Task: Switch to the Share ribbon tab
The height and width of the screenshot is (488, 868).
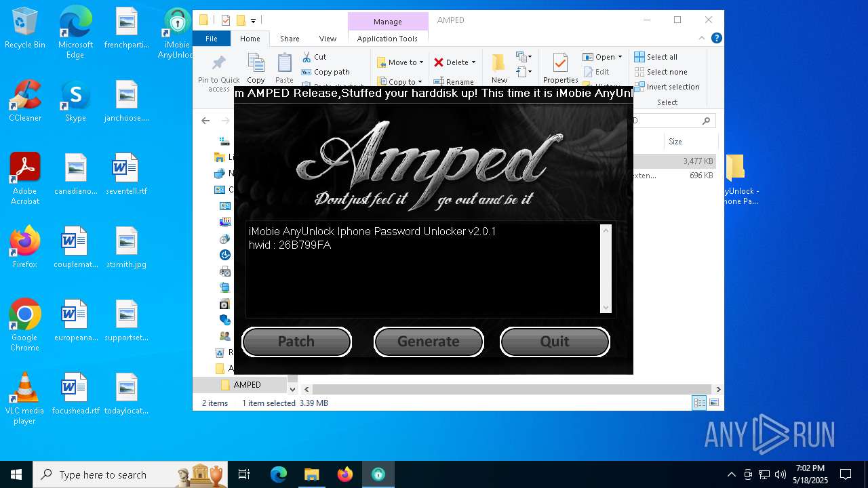Action: pos(290,39)
